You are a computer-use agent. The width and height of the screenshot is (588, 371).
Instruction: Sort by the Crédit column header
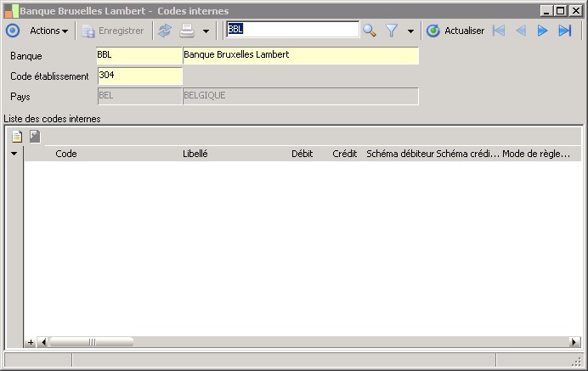tap(345, 154)
